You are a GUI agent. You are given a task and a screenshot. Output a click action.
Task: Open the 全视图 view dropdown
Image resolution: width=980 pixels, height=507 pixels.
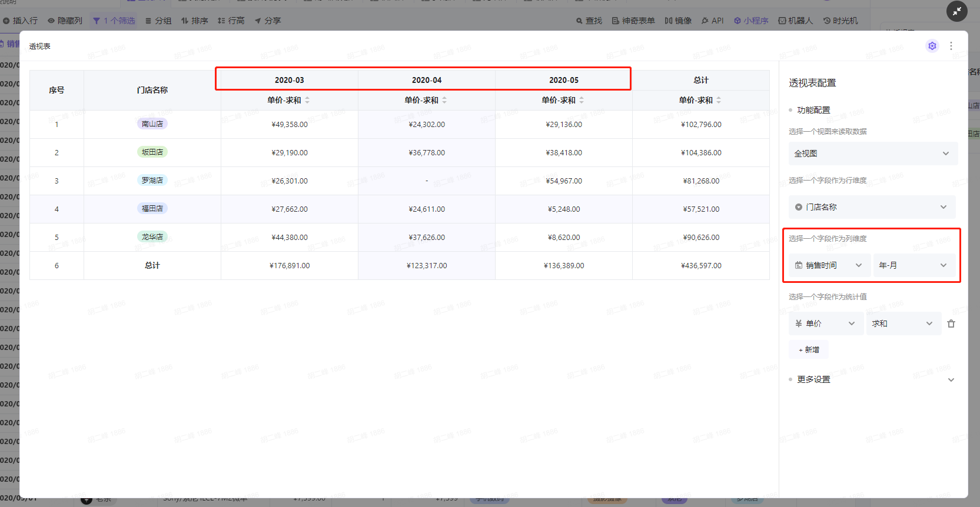[x=872, y=154]
